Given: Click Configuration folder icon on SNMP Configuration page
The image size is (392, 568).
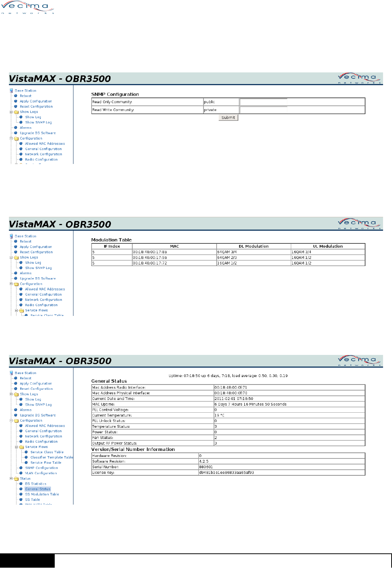Looking at the screenshot, I should [16, 138].
